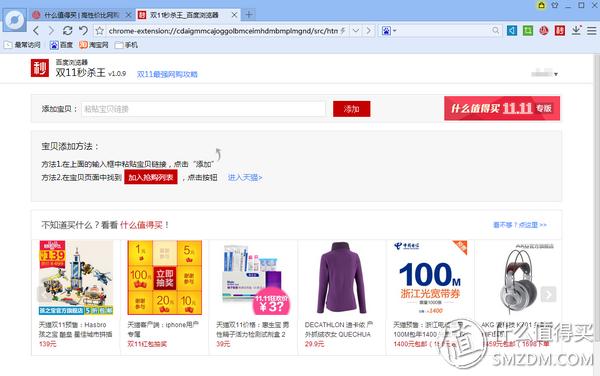
Task: Click the lightning speed mode icon in the address bar
Action: coord(343,31)
